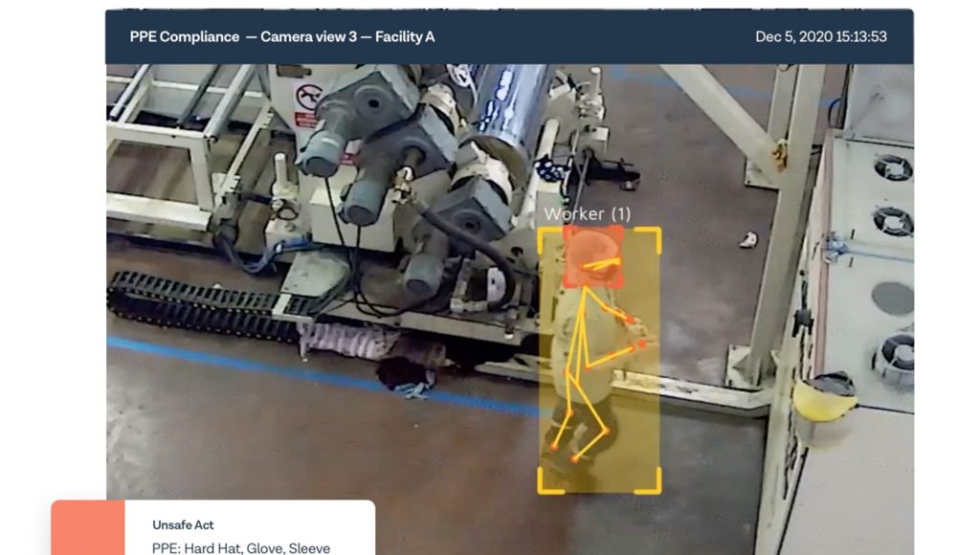Click the orange alert color block
This screenshot has width=980, height=555.
point(88,527)
